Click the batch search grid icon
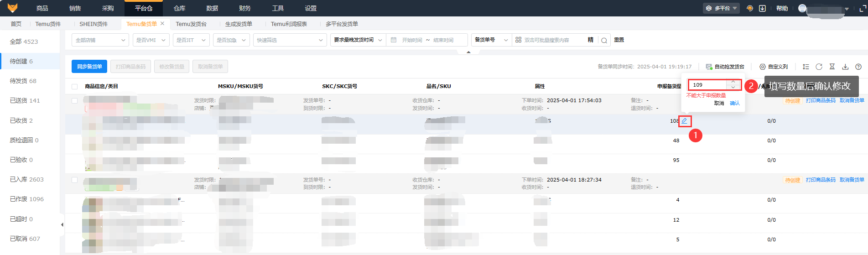 tap(518, 40)
